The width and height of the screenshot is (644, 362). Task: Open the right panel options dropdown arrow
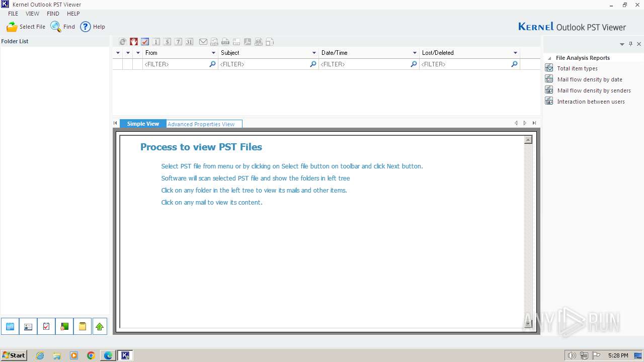(622, 44)
